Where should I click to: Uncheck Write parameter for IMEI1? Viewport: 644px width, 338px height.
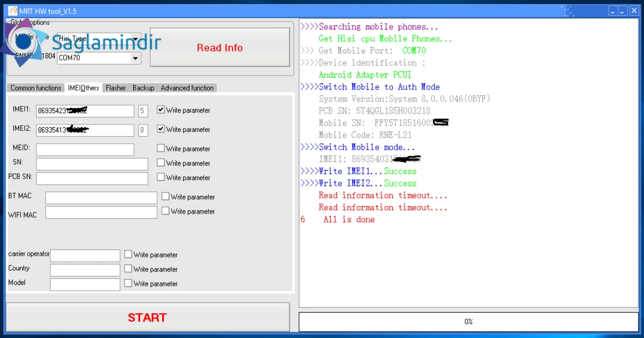click(x=160, y=110)
